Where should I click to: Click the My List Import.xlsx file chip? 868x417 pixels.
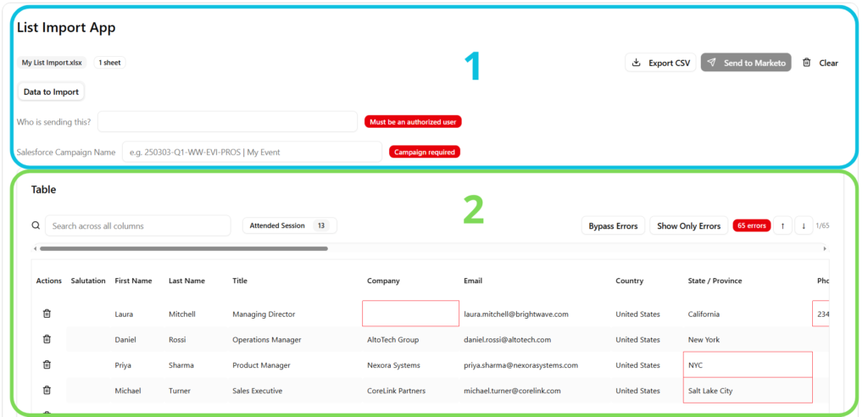tap(51, 63)
